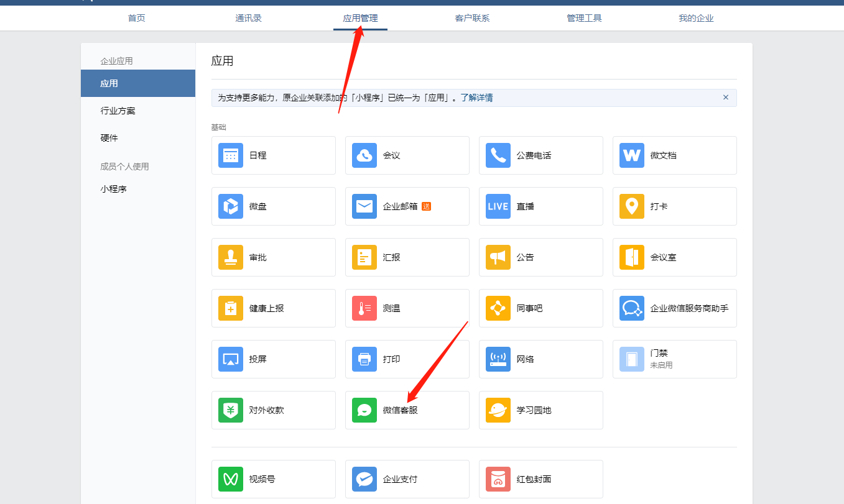
Task: Click the 学习园地 label text
Action: (534, 410)
